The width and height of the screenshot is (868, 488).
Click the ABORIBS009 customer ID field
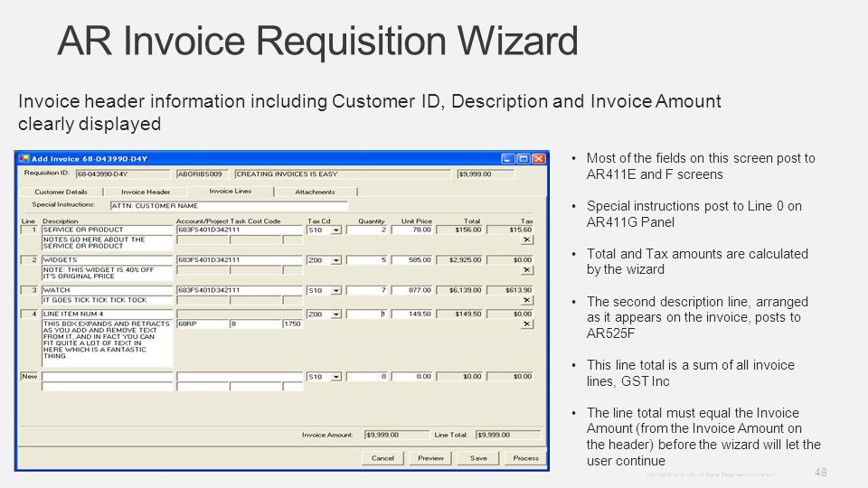202,174
